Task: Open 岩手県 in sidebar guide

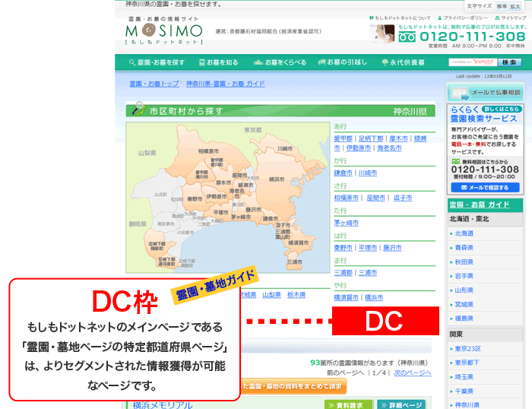Action: [x=464, y=276]
